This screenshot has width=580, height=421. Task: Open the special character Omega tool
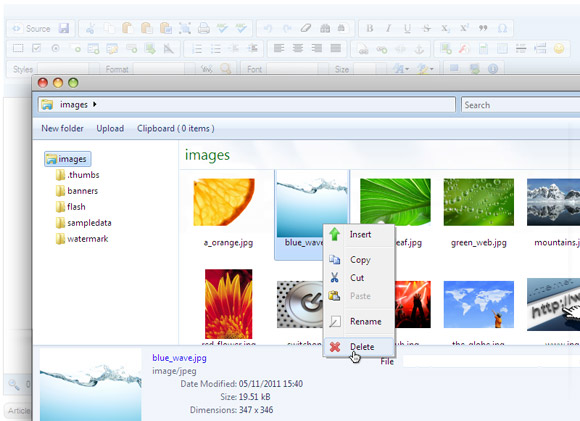(502, 28)
